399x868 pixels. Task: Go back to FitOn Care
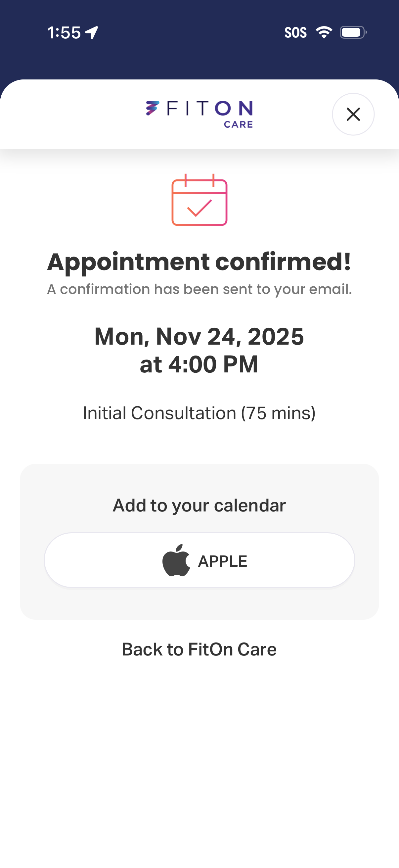199,649
